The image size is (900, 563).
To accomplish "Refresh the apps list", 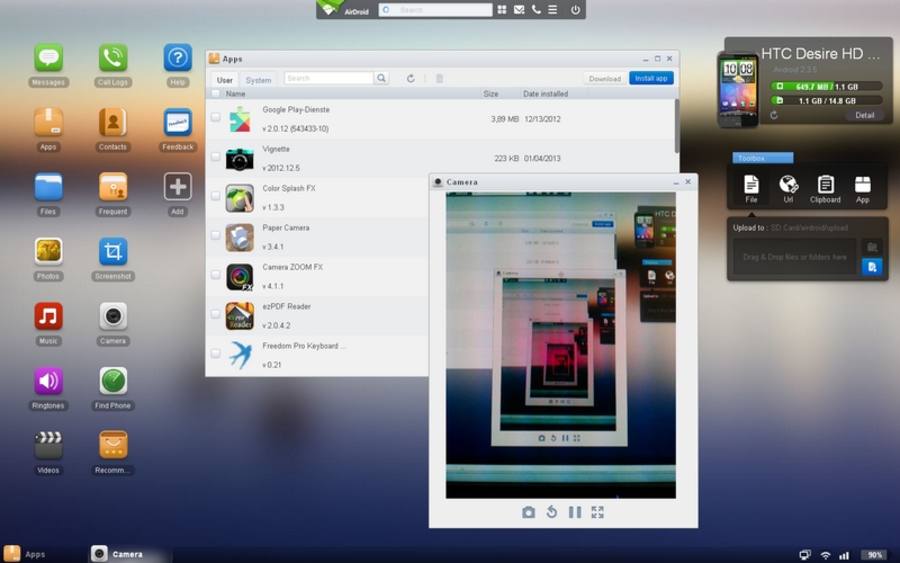I will click(x=410, y=79).
